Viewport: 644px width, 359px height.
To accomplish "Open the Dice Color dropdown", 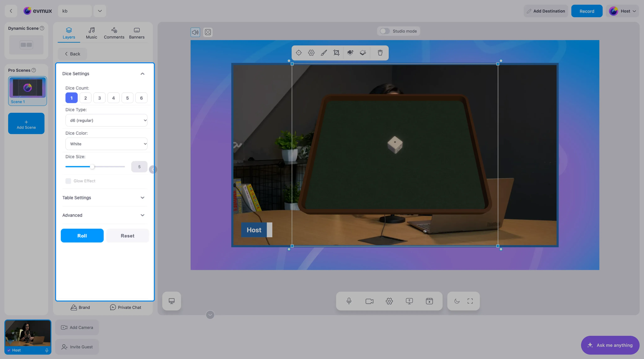I will pos(106,144).
